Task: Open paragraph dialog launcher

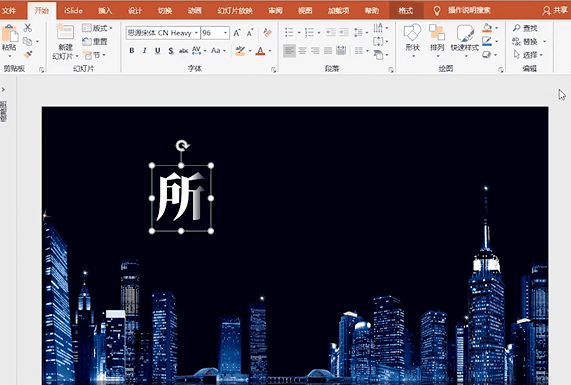Action: [391, 70]
